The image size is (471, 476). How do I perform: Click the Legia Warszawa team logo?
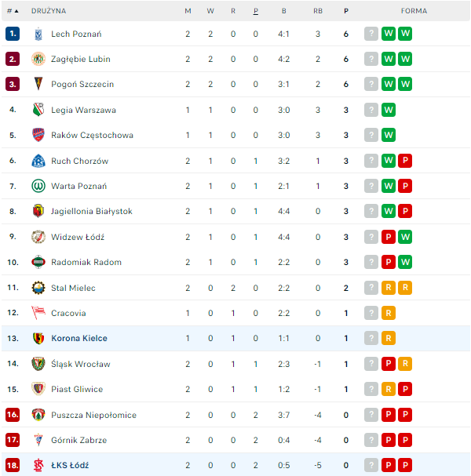click(x=38, y=110)
